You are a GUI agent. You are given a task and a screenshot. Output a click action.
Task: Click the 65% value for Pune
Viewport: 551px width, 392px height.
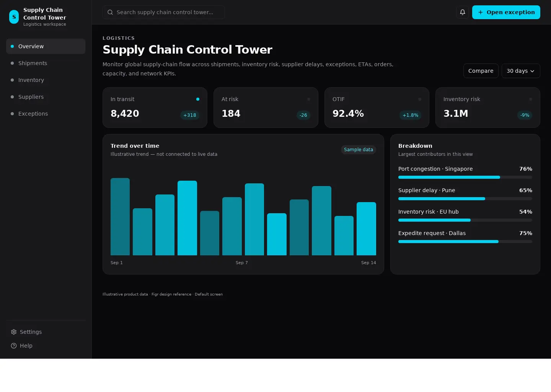pyautogui.click(x=526, y=190)
